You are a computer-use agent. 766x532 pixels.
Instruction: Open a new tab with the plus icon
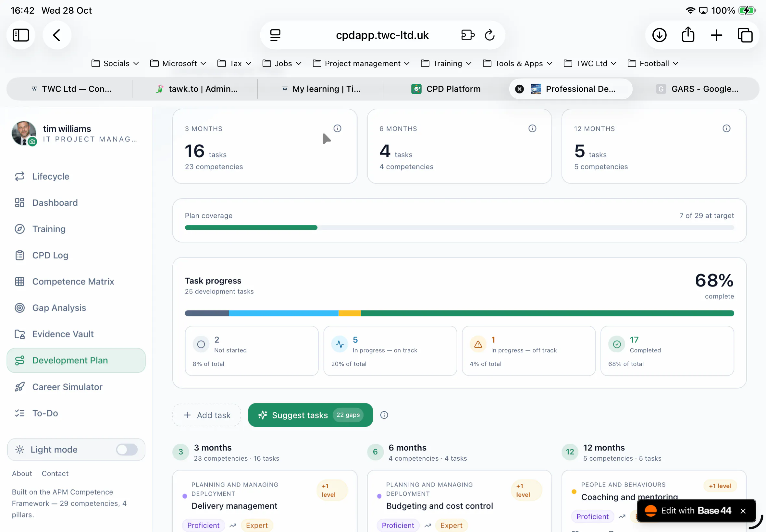coord(716,35)
